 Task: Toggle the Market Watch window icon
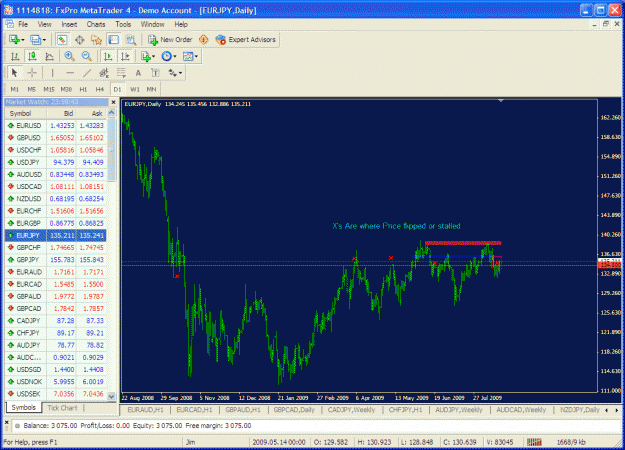pos(62,39)
